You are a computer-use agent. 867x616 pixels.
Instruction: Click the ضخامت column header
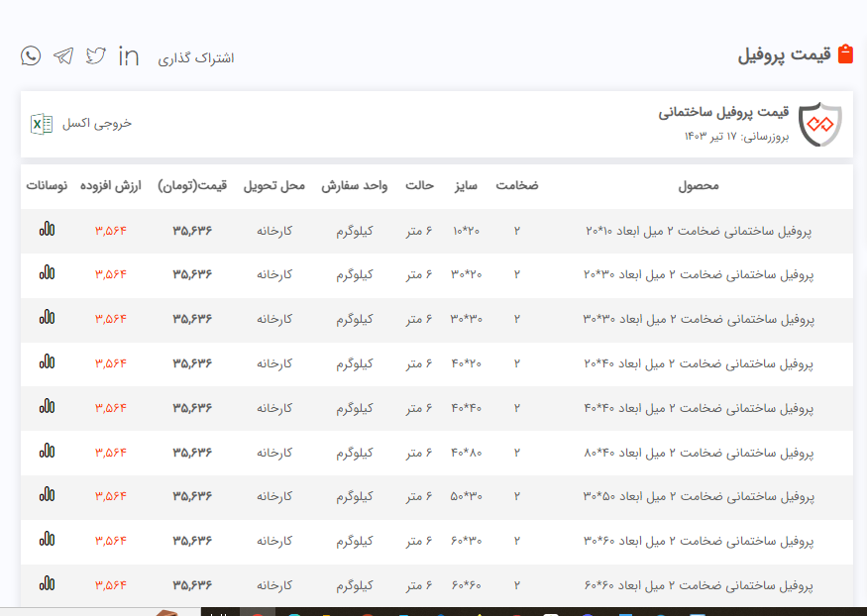tap(516, 186)
